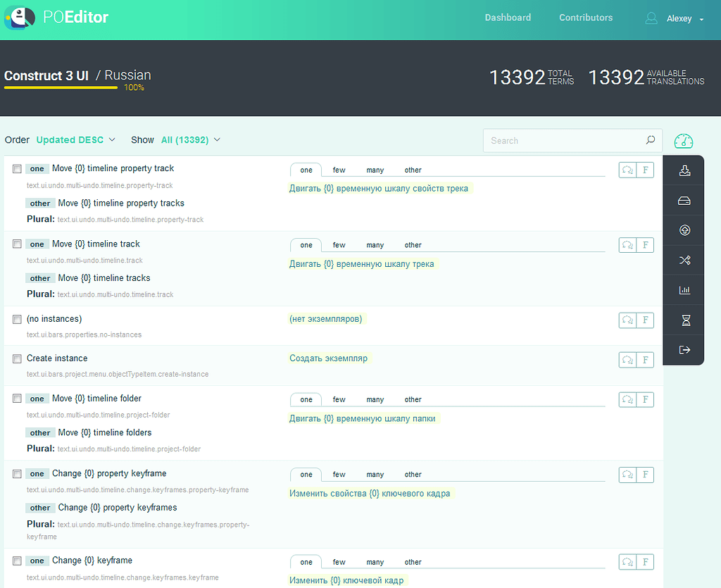The width and height of the screenshot is (721, 588).
Task: Go to the Dashboard page
Action: (x=508, y=18)
